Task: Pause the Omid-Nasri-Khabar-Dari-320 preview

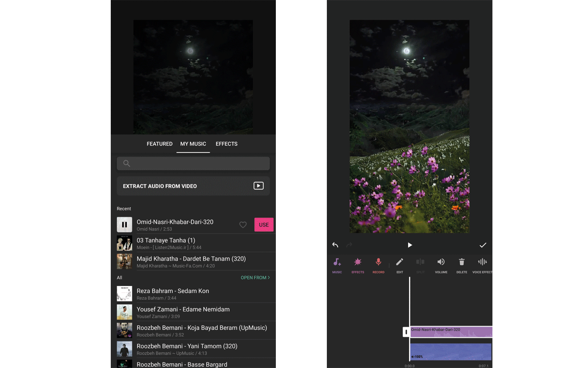Action: (124, 225)
